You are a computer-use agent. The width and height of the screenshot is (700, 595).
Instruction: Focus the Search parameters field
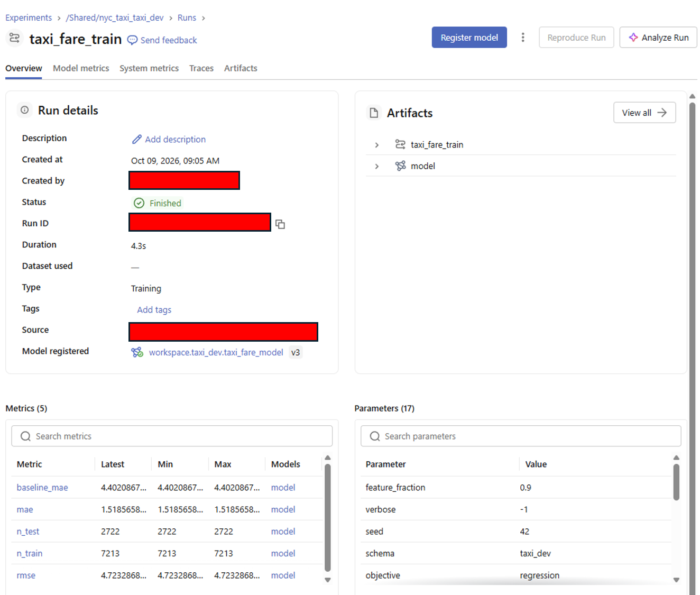coord(521,436)
